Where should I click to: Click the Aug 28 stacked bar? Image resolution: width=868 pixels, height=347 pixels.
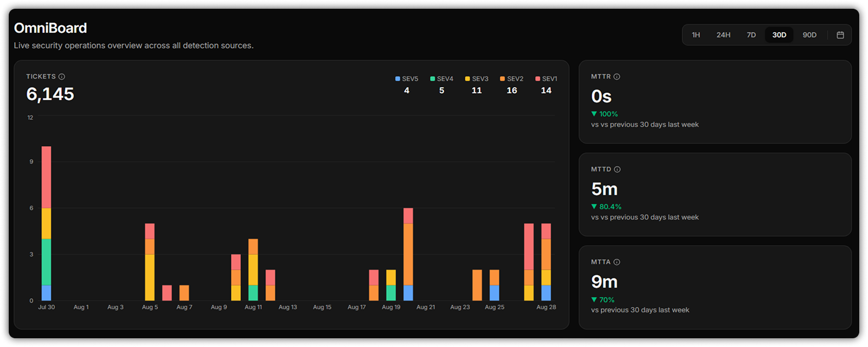pyautogui.click(x=546, y=262)
